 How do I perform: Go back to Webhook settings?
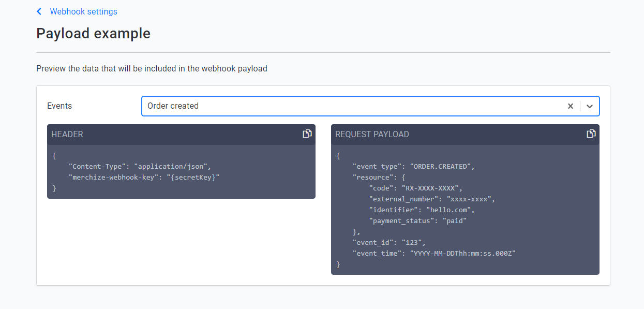click(83, 11)
